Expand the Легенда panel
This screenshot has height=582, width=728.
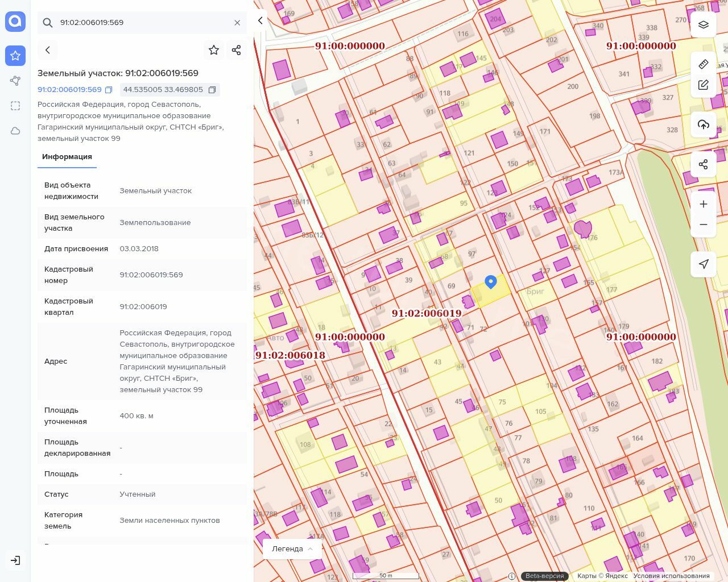(x=292, y=549)
